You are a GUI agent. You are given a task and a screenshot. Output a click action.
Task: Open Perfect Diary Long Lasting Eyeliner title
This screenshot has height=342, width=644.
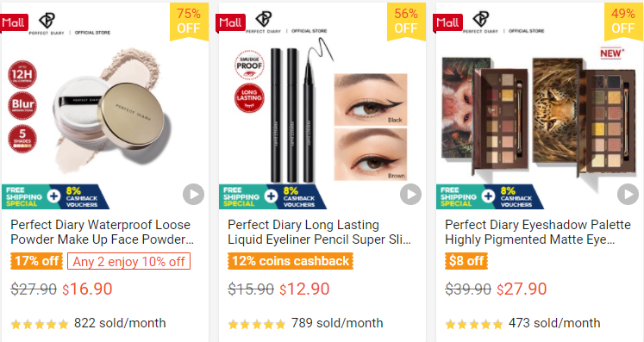point(319,232)
